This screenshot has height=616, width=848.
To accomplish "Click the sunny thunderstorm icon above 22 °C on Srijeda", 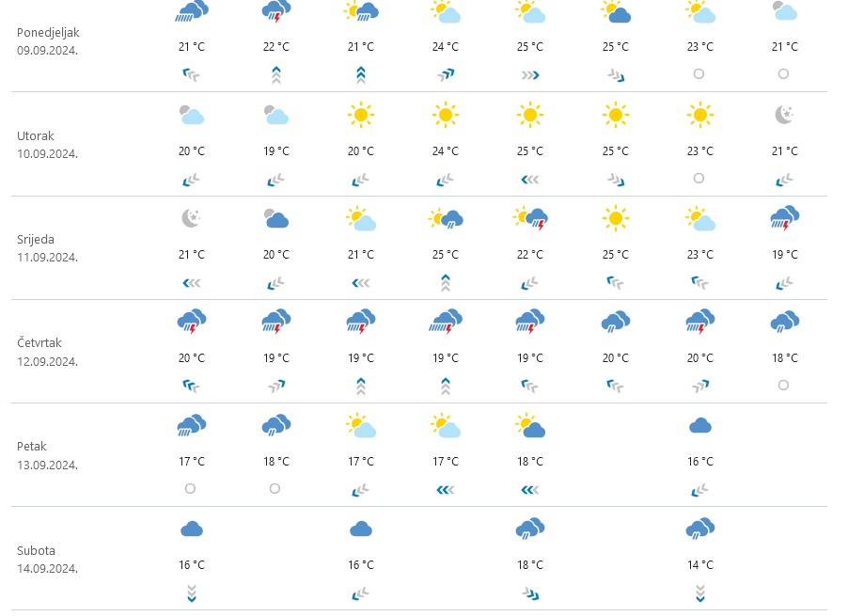I will click(530, 218).
